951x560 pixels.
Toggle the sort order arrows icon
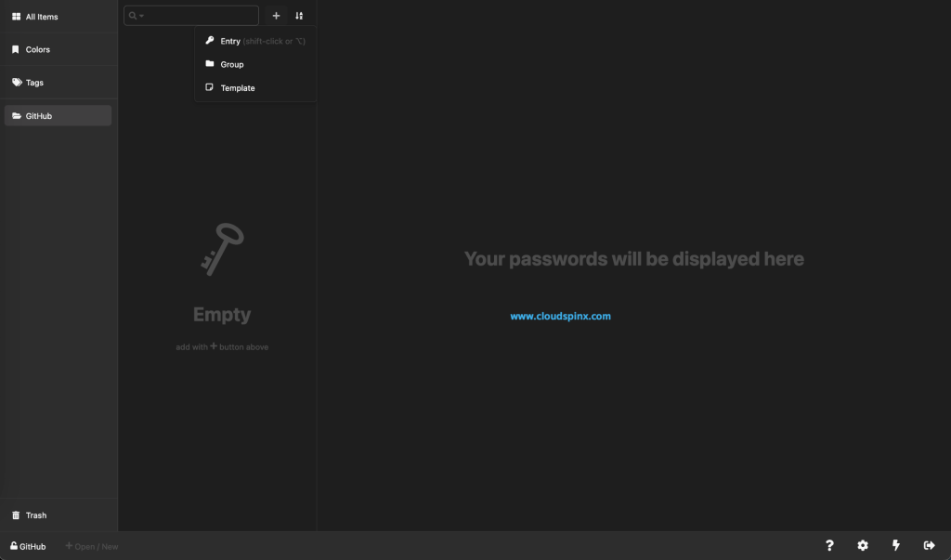(x=298, y=15)
